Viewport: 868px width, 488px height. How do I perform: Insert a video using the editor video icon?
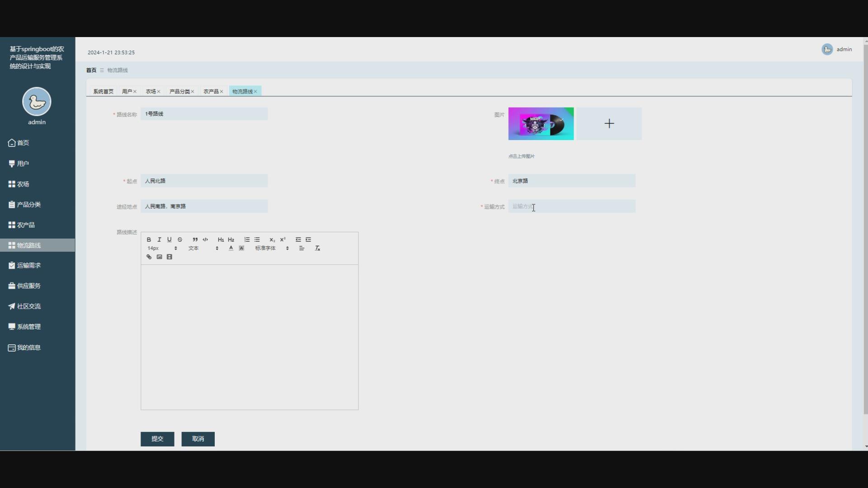(x=170, y=257)
